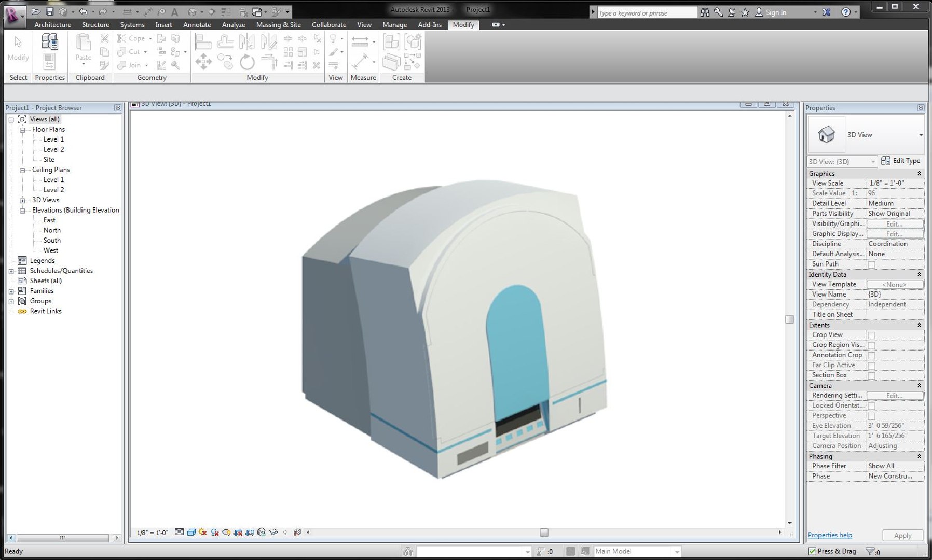The height and width of the screenshot is (560, 932).
Task: Collapse the Floor Plans tree node
Action: pos(22,130)
